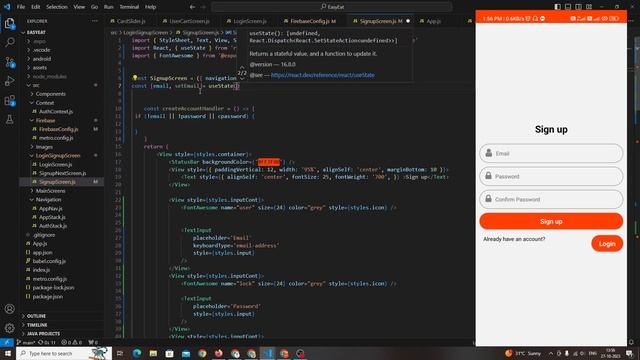The width and height of the screenshot is (640, 360).
Task: Open the Run and Debug view
Action: 9,81
